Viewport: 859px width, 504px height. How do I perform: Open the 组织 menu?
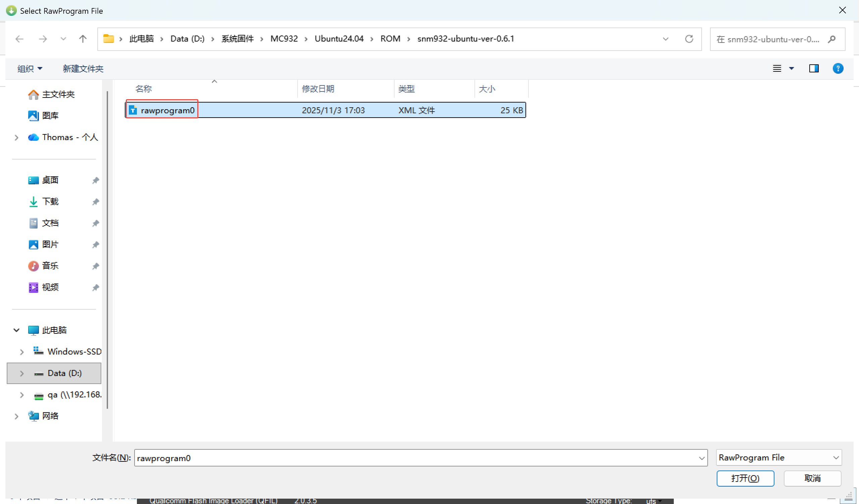30,69
